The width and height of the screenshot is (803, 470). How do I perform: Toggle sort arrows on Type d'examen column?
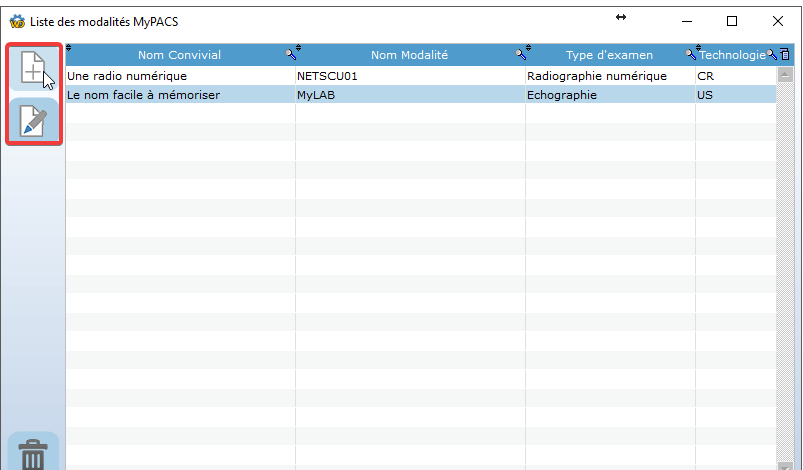[529, 48]
